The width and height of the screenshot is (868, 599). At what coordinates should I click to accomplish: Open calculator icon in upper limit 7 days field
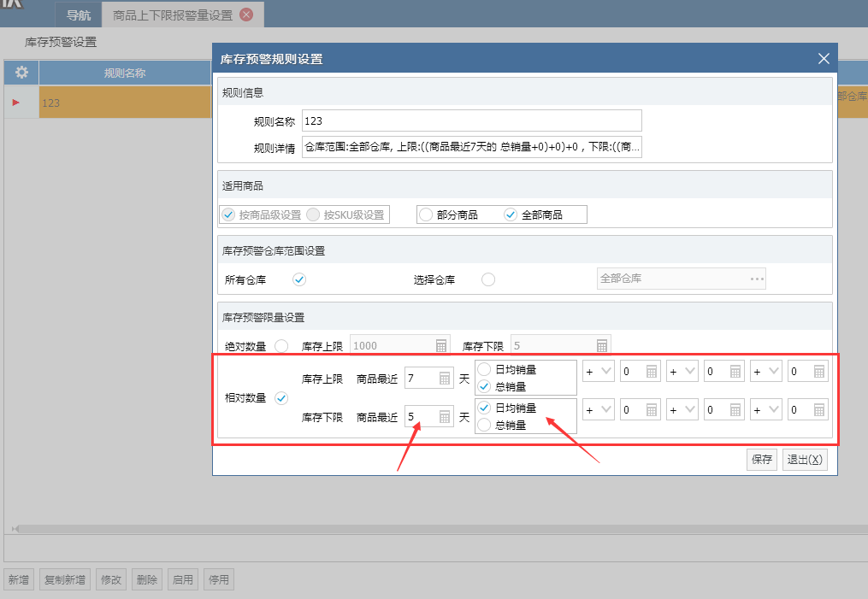tap(445, 379)
